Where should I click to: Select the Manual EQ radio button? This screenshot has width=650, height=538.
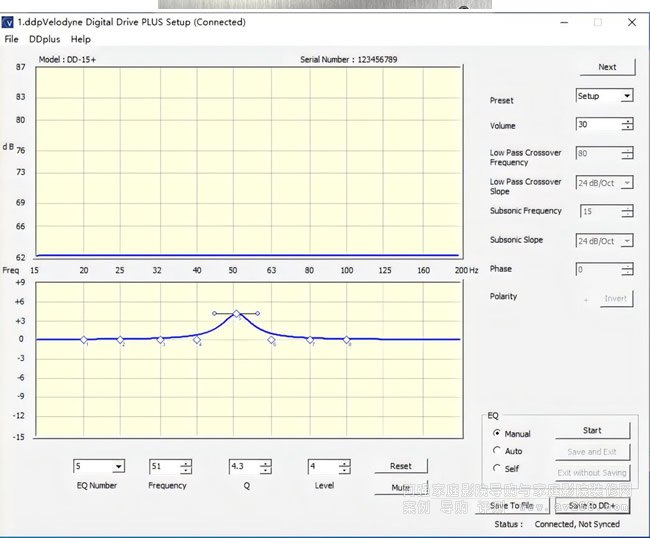tap(497, 434)
